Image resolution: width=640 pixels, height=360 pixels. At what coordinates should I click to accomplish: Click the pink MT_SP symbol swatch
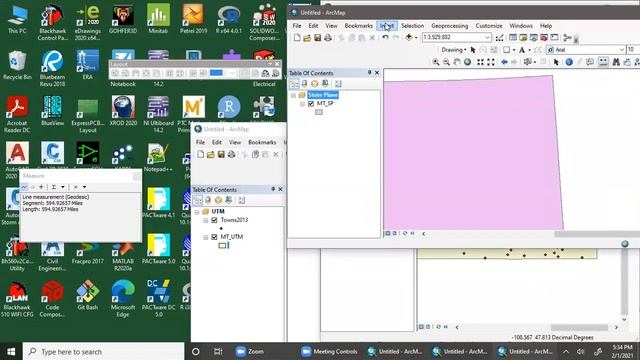coord(319,112)
